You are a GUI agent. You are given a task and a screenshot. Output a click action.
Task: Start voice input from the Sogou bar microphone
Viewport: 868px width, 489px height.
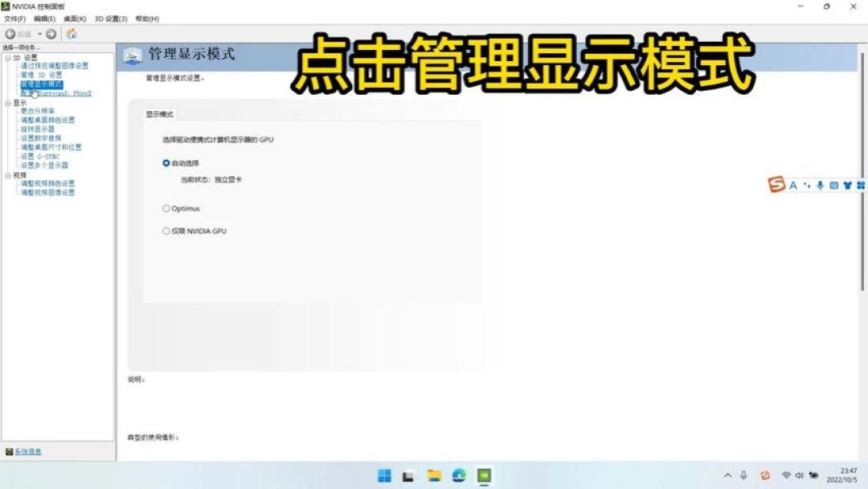(820, 186)
